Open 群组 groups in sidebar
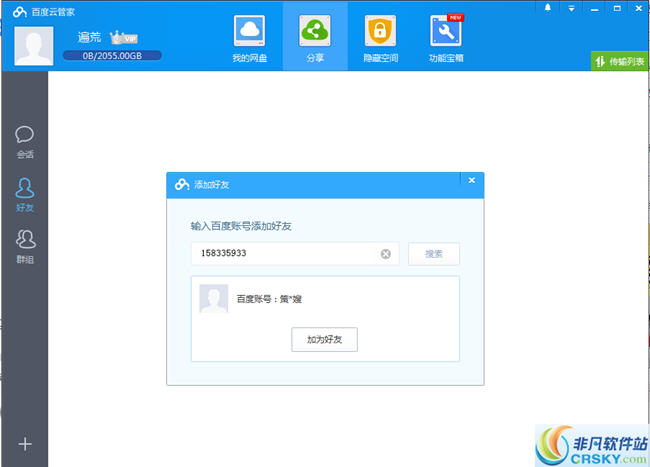Viewport: 650px width, 467px height. [25, 247]
